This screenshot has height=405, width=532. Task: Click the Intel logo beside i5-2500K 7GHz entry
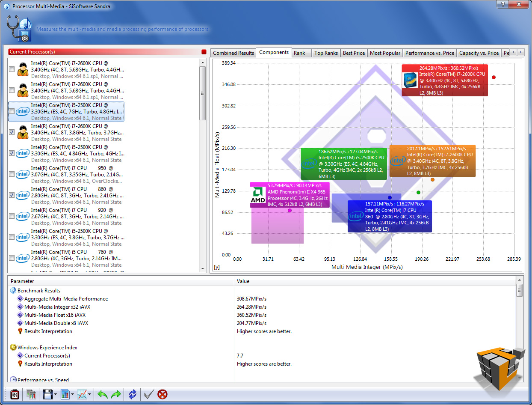pos(23,111)
